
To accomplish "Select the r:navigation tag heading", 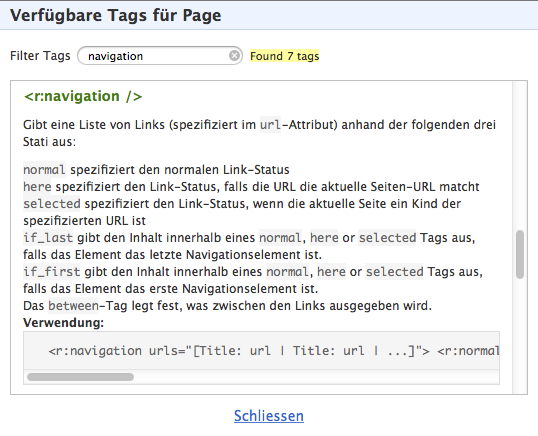I will pos(83,96).
